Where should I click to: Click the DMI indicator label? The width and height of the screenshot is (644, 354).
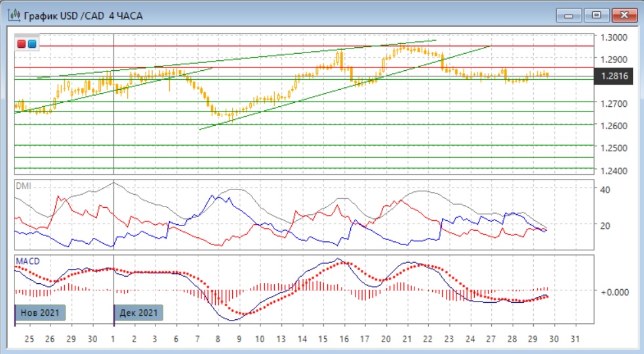point(23,186)
